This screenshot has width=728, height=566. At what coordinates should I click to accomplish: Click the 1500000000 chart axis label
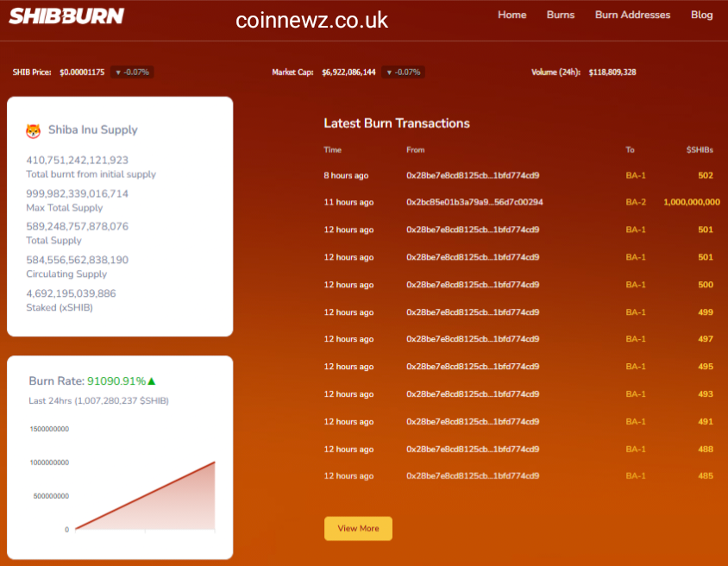tap(49, 429)
